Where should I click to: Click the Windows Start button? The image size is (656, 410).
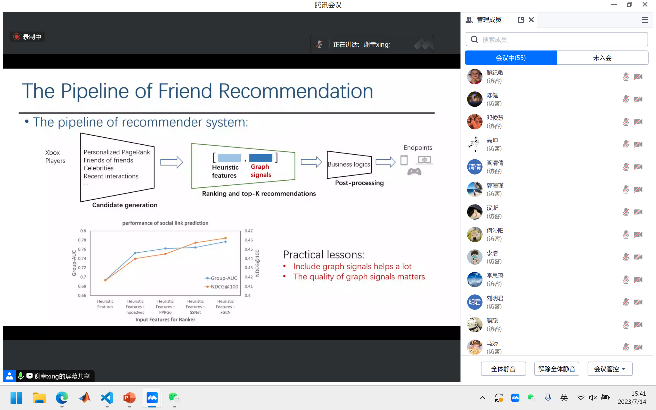click(17, 398)
